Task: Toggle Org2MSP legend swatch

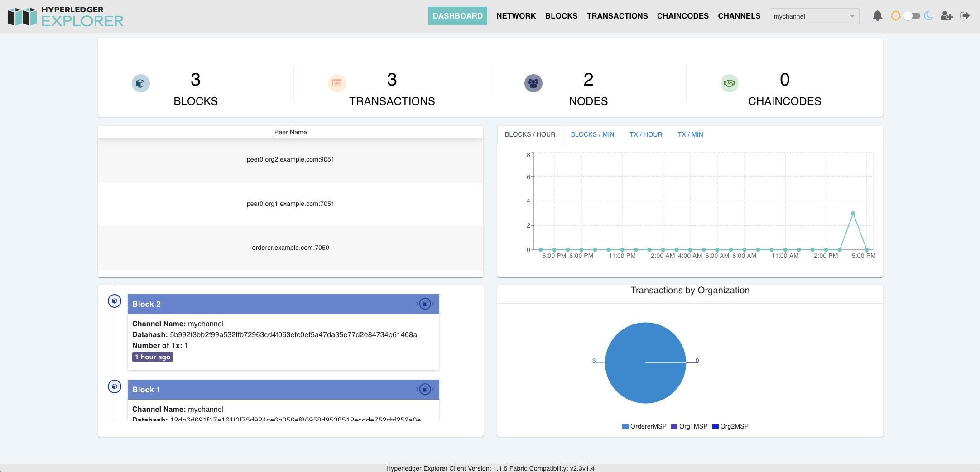Action: click(x=716, y=427)
